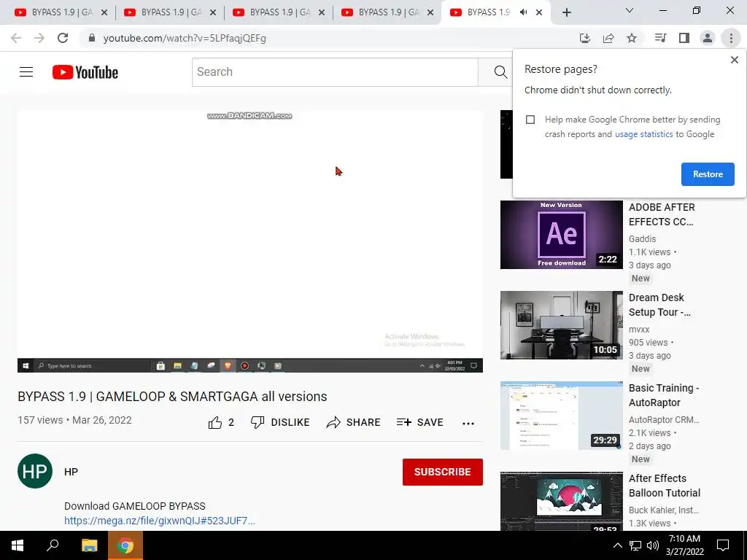Open the tab search dropdown chevron
Screen dimensions: 747x560
coord(630,10)
